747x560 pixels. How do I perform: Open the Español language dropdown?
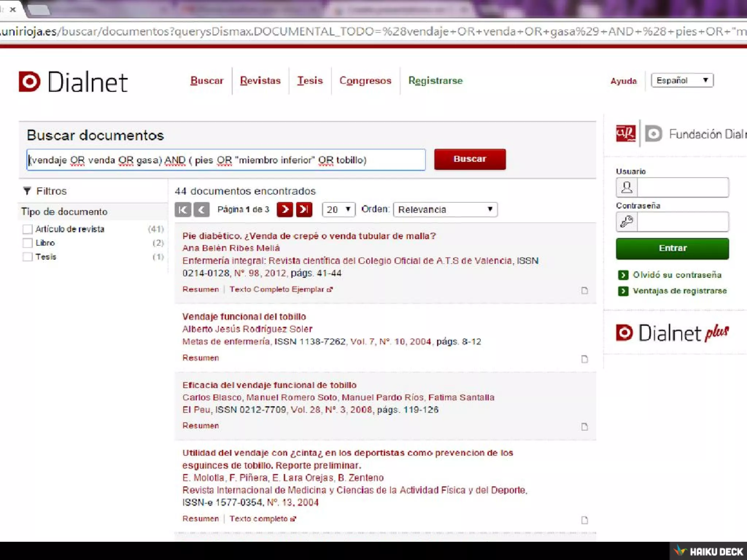point(682,81)
